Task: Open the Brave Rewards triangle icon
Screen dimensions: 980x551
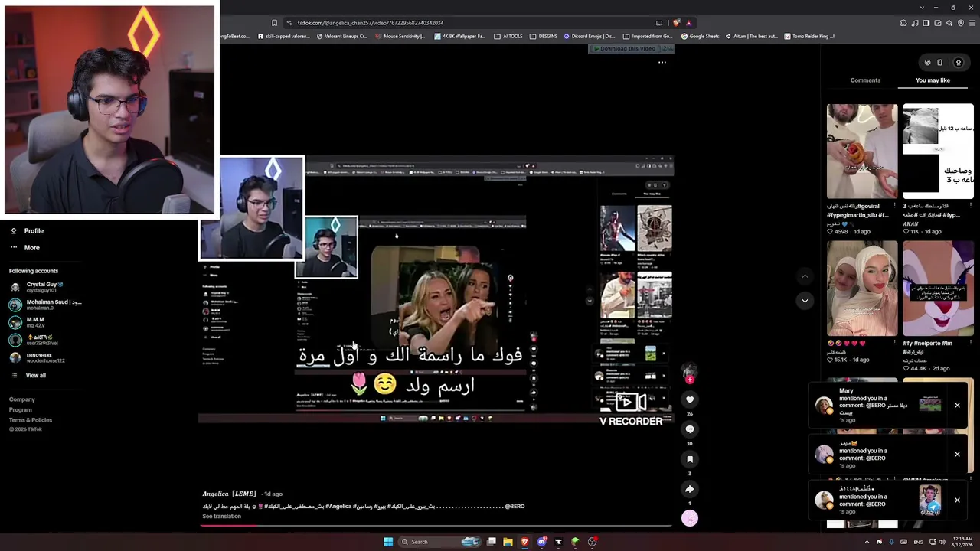Action: (688, 23)
